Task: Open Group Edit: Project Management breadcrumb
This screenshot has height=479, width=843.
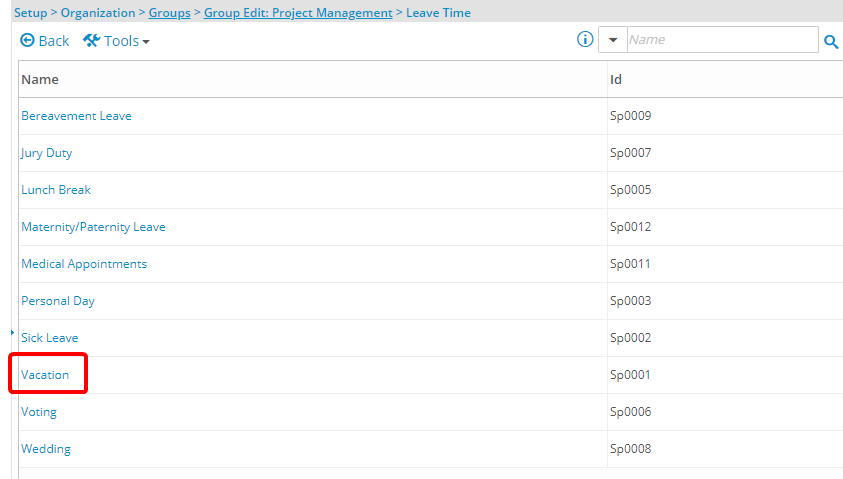Action: click(298, 13)
